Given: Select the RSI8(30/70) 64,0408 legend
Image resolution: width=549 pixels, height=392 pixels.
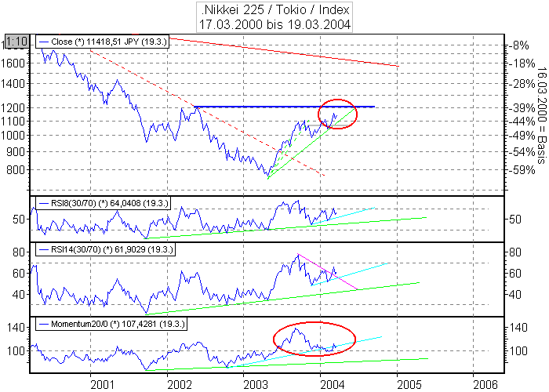Looking at the screenshot, I should 103,203.
